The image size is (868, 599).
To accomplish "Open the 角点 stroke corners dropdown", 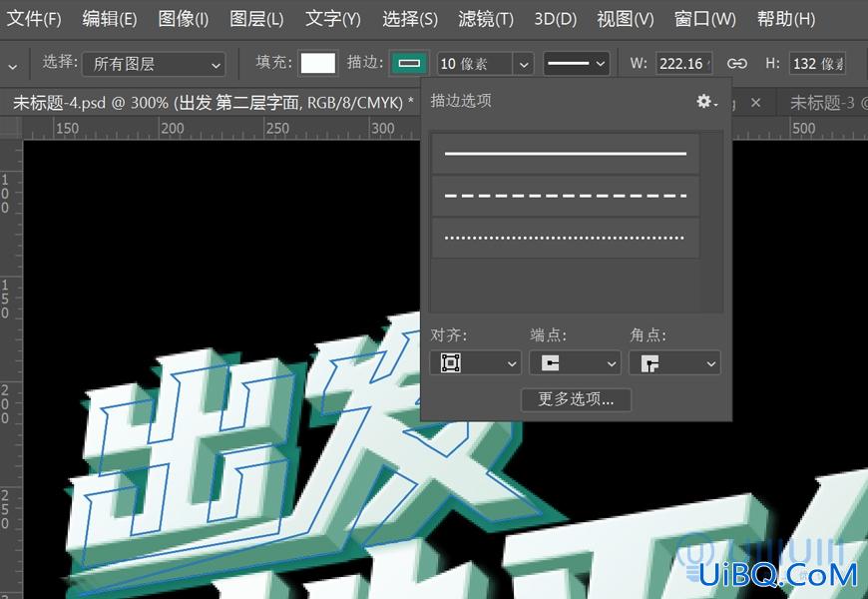I will (x=674, y=363).
